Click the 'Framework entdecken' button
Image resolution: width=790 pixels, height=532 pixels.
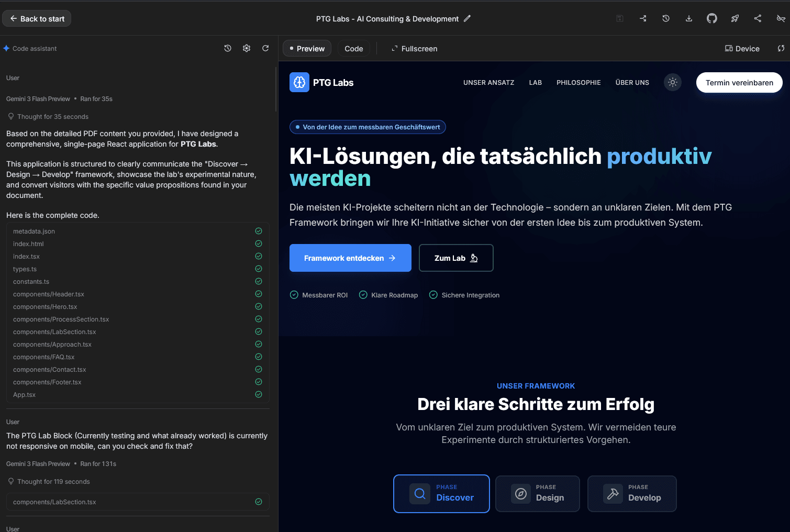350,258
